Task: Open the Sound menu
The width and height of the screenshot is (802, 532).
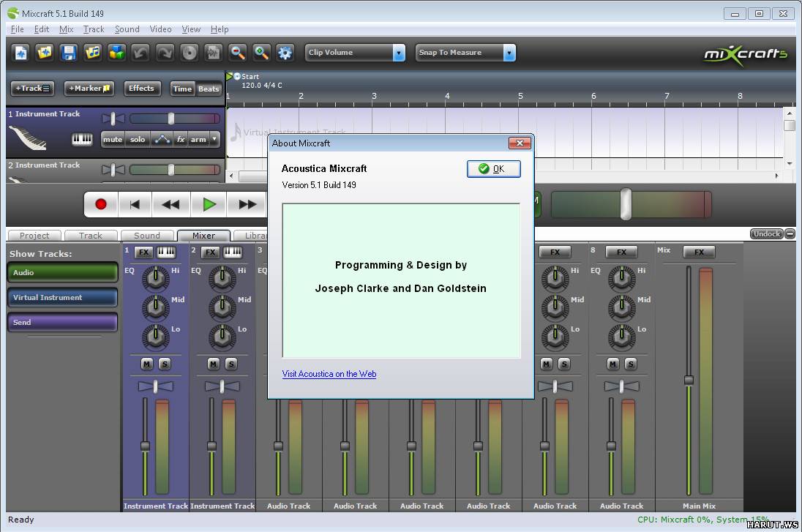Action: (x=127, y=29)
